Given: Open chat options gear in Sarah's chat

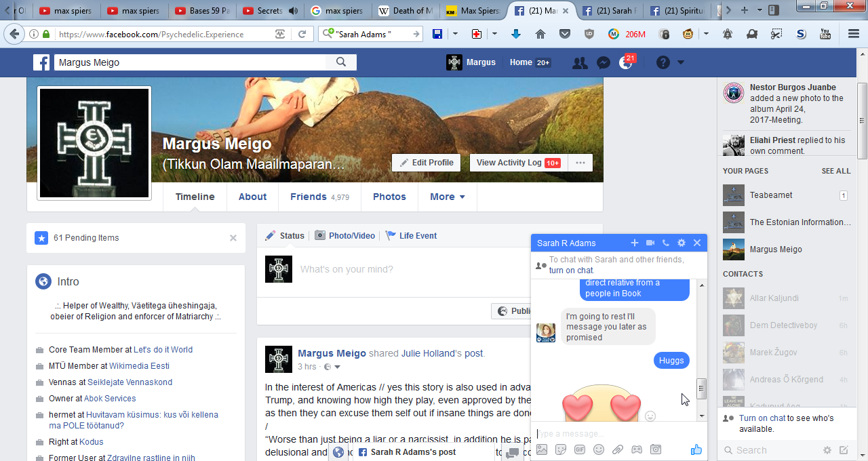Looking at the screenshot, I should click(682, 243).
